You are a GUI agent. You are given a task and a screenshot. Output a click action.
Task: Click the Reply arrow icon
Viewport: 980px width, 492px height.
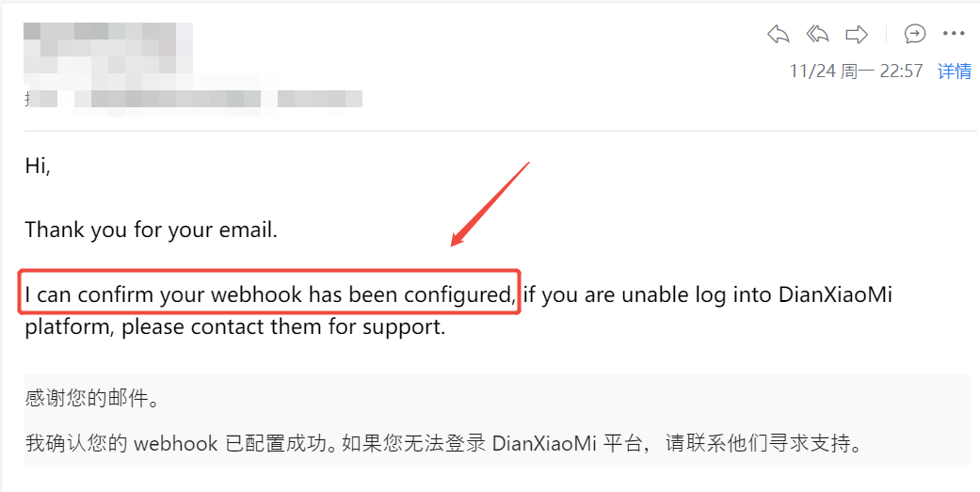pos(779,34)
